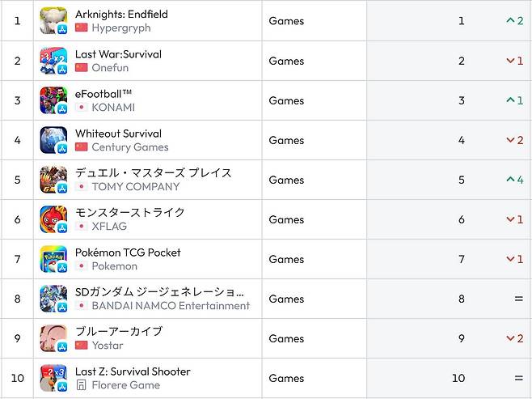532x399 pixels.
Task: Open the Whiteout Survival title link
Action: (x=118, y=134)
